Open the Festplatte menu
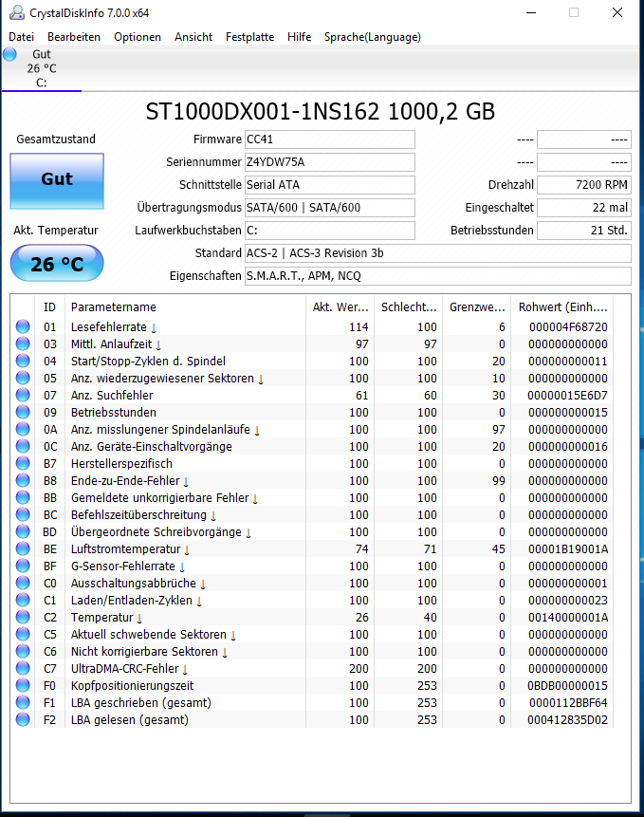Screen dimensions: 644x817 click(249, 37)
